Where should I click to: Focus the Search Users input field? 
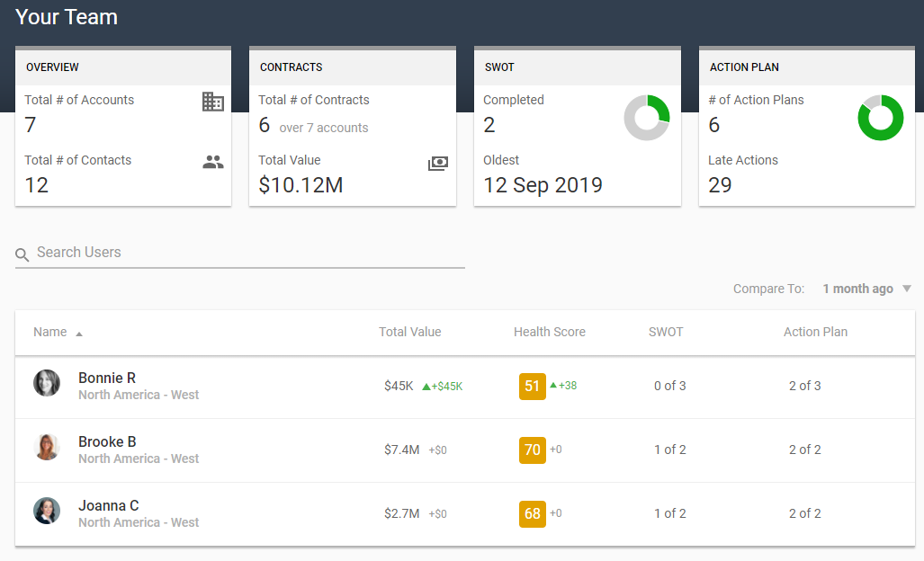point(247,253)
